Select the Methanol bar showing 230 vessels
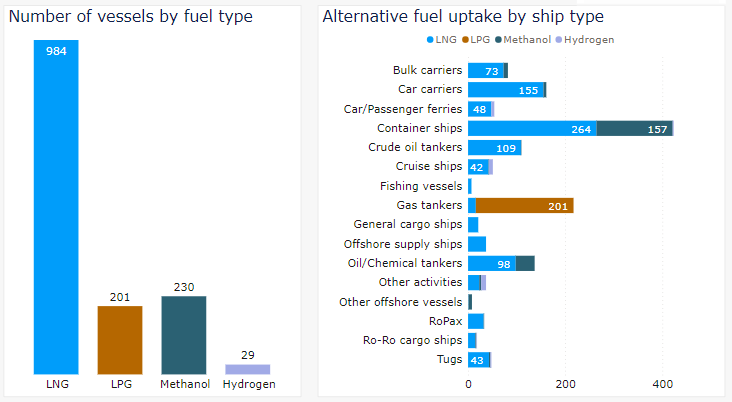Viewport: 732px width, 402px height. coord(184,334)
